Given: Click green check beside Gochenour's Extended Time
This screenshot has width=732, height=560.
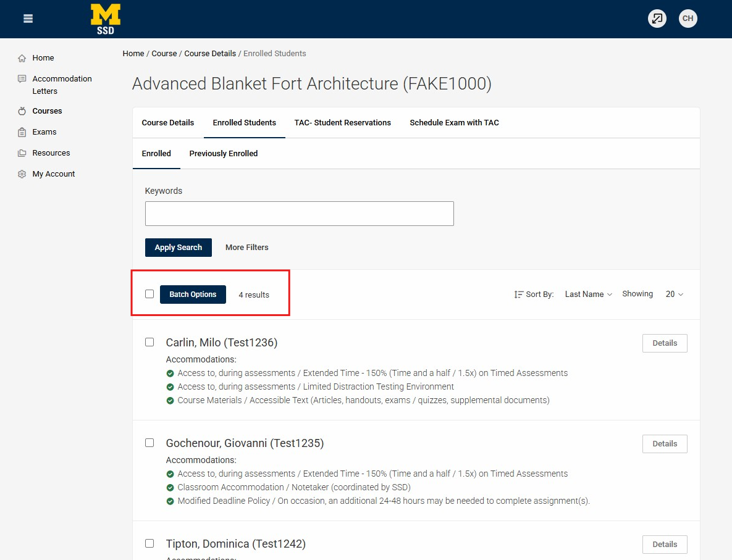Looking at the screenshot, I should tap(170, 474).
